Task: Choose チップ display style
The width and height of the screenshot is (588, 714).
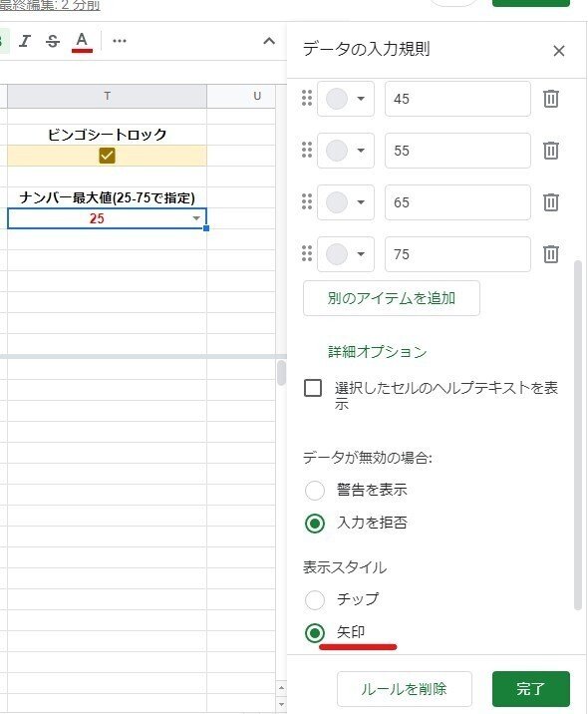Action: point(315,600)
